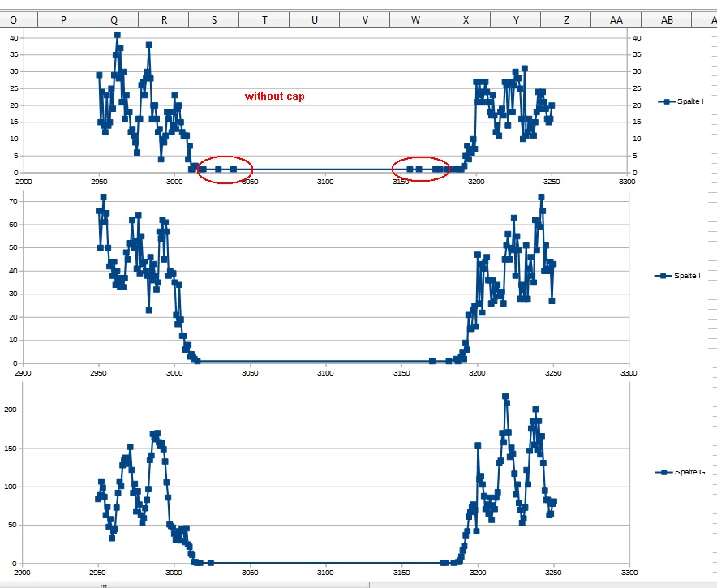The height and width of the screenshot is (588, 717).
Task: Click the red 'without cap' annotation text
Action: (275, 96)
